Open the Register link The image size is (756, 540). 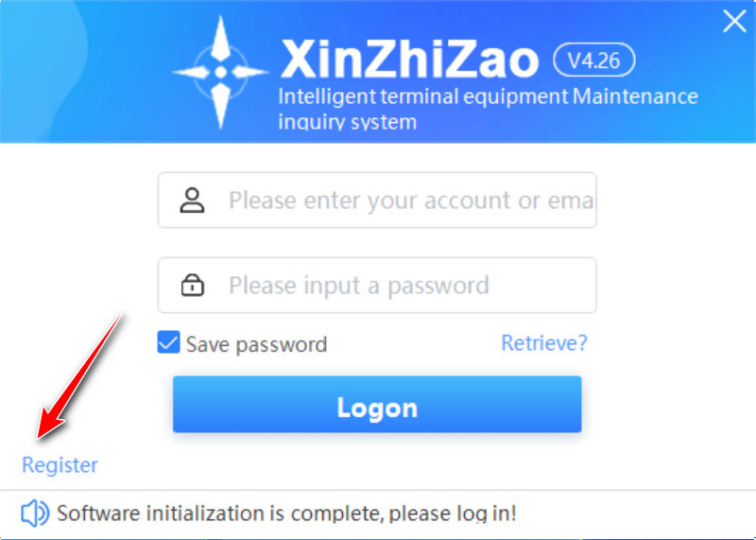pyautogui.click(x=60, y=465)
